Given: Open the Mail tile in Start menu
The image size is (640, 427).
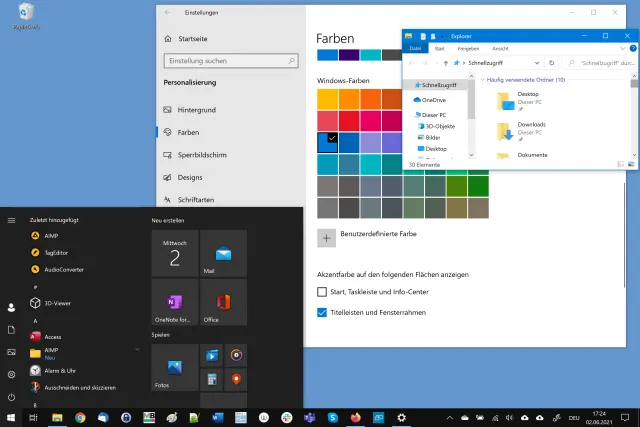Looking at the screenshot, I should point(223,253).
